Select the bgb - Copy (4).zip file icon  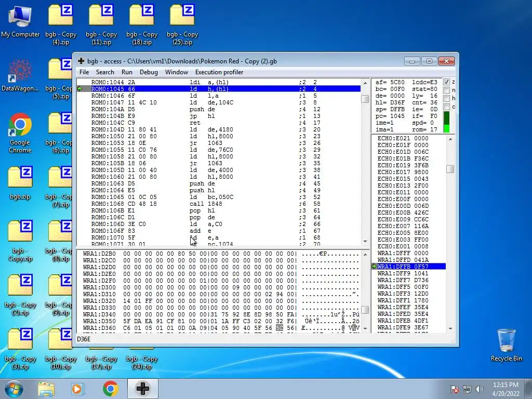point(61,24)
